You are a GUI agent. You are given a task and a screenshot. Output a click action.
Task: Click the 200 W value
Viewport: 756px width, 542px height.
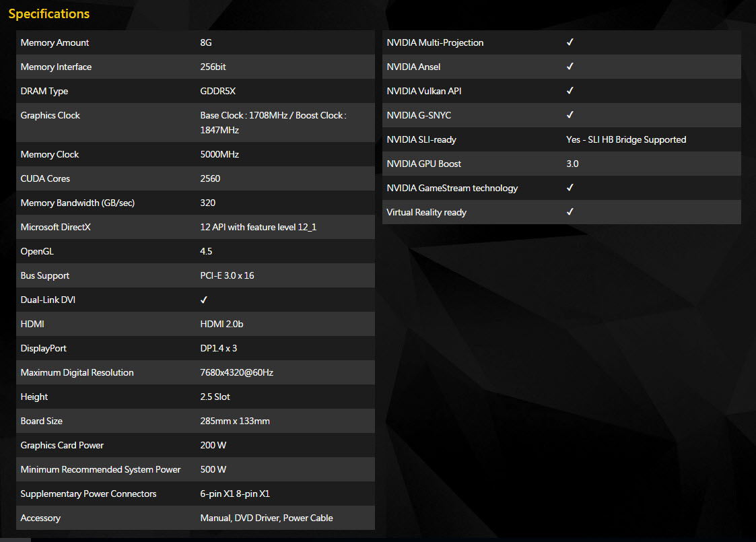[x=213, y=446]
